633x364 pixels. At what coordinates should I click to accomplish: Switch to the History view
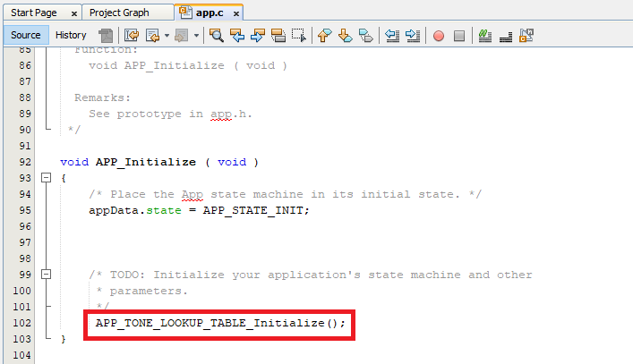click(71, 35)
